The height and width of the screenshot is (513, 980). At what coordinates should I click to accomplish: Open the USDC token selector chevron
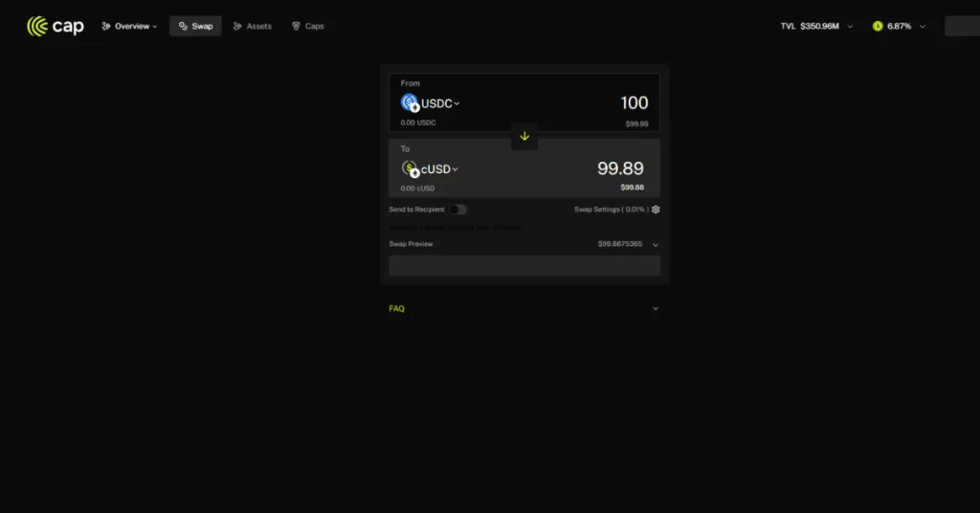[457, 103]
